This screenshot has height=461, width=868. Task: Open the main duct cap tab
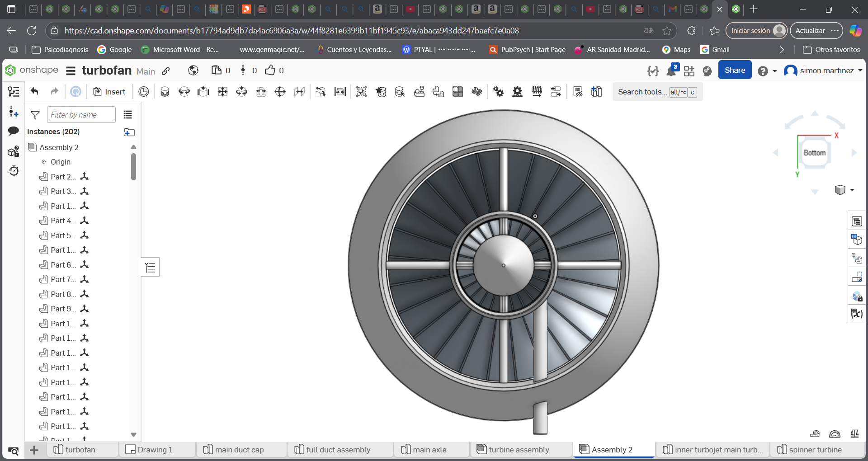(239, 450)
